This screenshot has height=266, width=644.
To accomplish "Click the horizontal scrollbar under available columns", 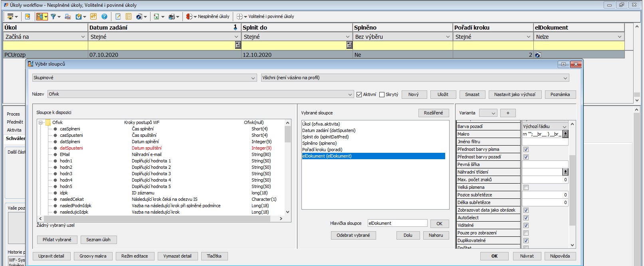I will pos(160,218).
